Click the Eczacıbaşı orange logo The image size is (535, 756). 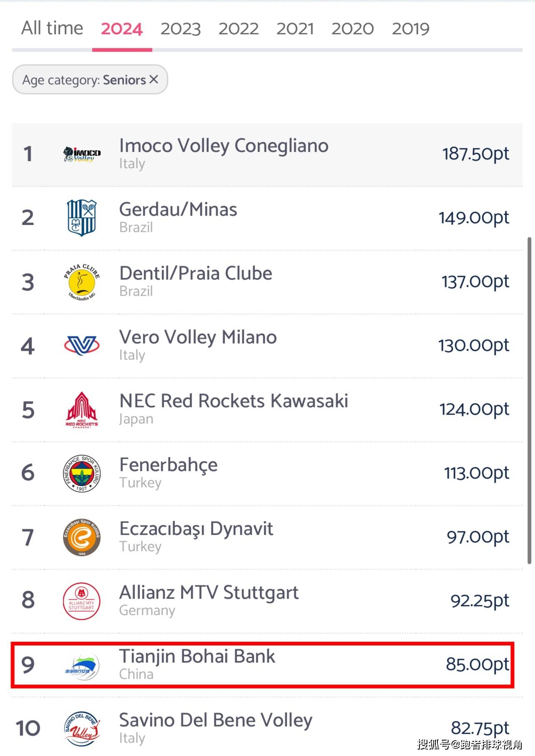(x=82, y=537)
